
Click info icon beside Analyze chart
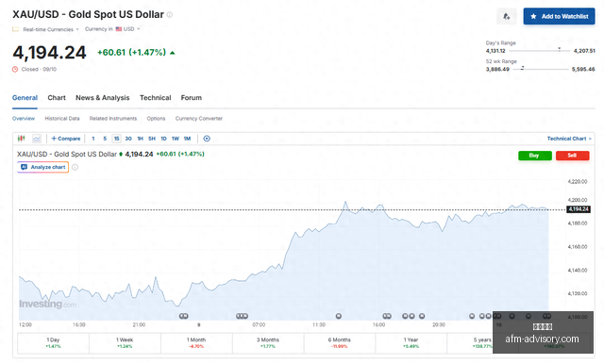(x=75, y=167)
